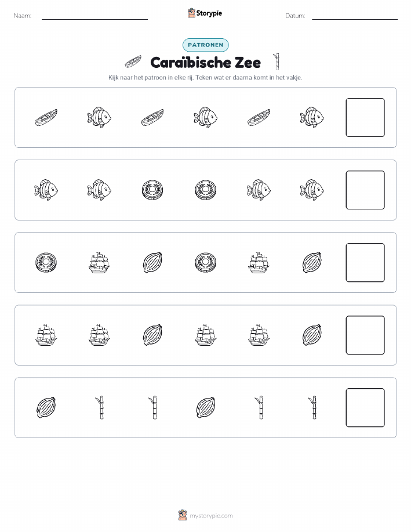Click the first sailing ship in row three
The image size is (411, 532).
pos(99,263)
